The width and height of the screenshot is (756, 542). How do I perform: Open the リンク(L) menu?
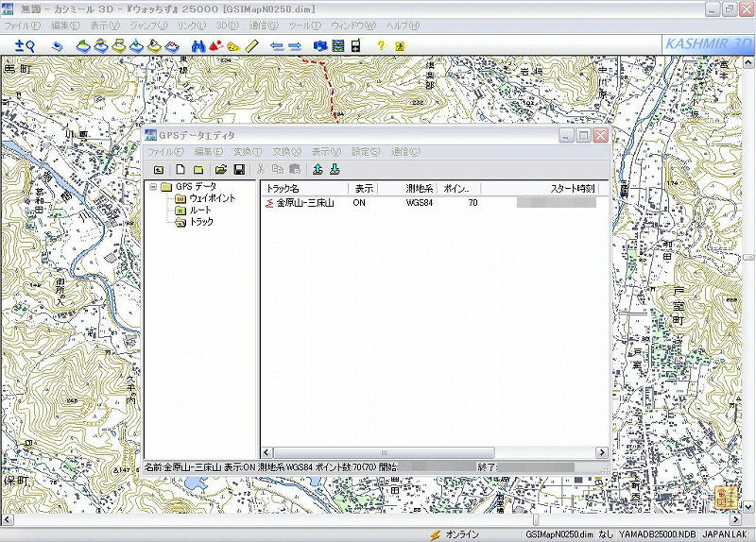(192, 25)
